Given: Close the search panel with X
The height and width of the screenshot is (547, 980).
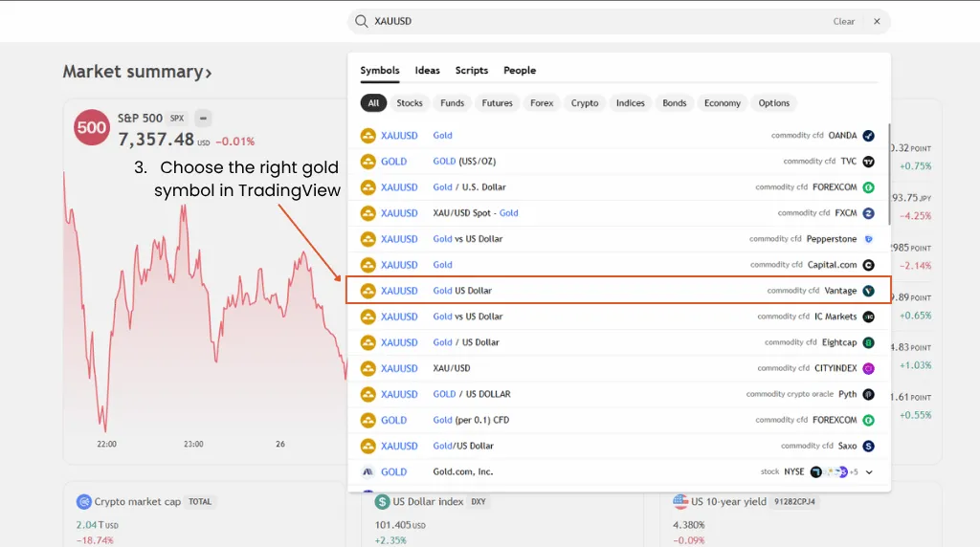Looking at the screenshot, I should pos(877,21).
